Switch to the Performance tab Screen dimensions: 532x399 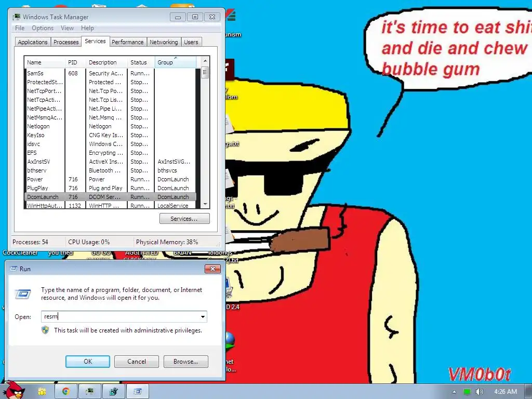128,42
